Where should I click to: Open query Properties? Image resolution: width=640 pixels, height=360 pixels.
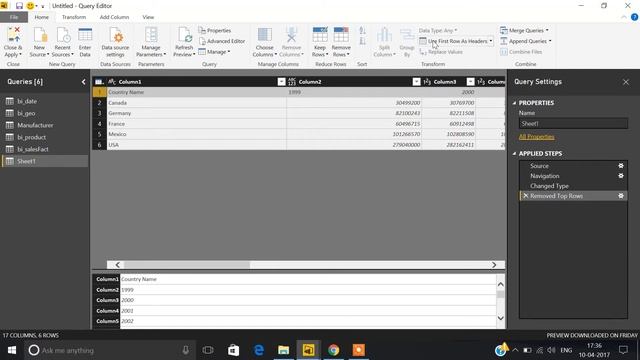coord(215,31)
